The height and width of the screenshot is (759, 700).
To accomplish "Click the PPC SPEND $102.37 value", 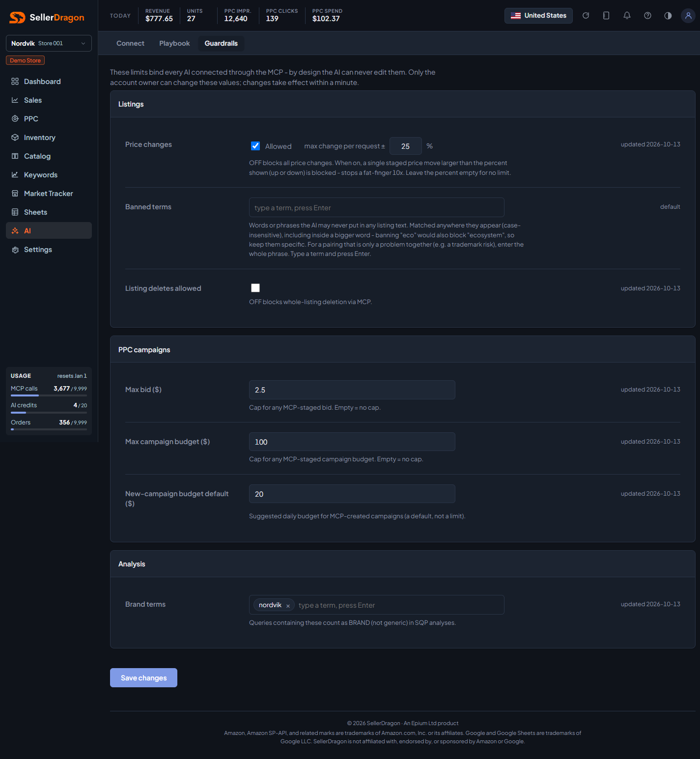I will (326, 19).
